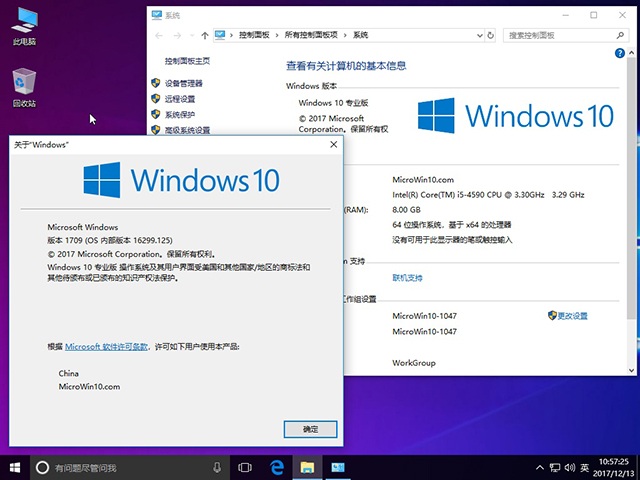Screen dimensions: 640x480
Task: Expand chevron after 所有控制面板项 breadcrumb
Action: [345, 35]
